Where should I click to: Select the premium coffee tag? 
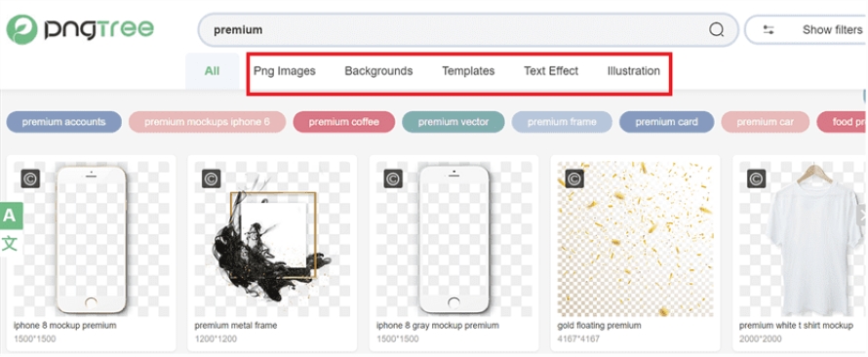point(343,122)
